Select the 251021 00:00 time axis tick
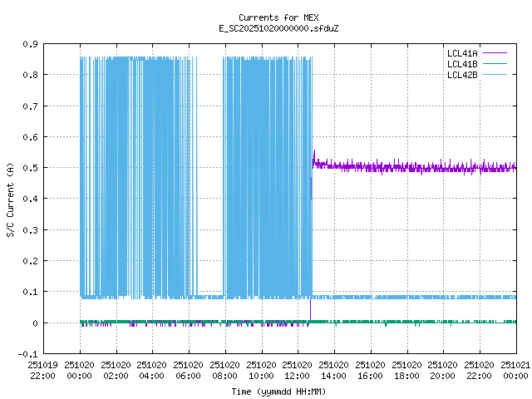This screenshot has width=532, height=399. pos(515,369)
